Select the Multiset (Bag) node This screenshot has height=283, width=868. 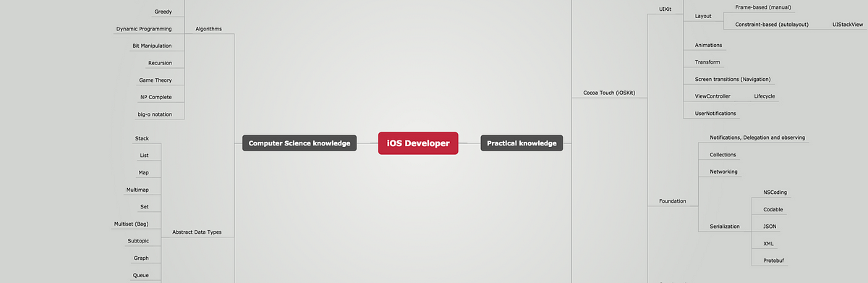tap(132, 224)
